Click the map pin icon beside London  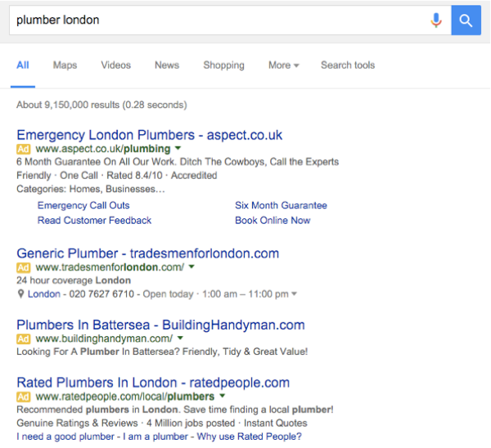coord(20,293)
